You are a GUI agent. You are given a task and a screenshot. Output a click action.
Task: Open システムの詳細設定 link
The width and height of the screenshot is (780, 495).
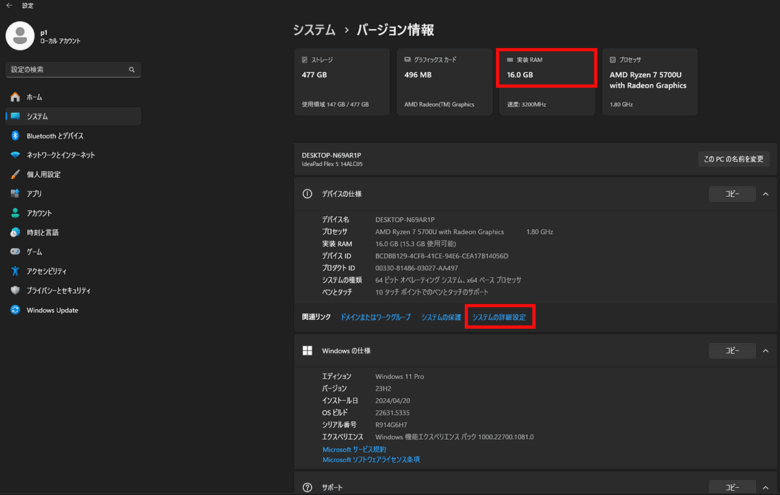point(499,317)
